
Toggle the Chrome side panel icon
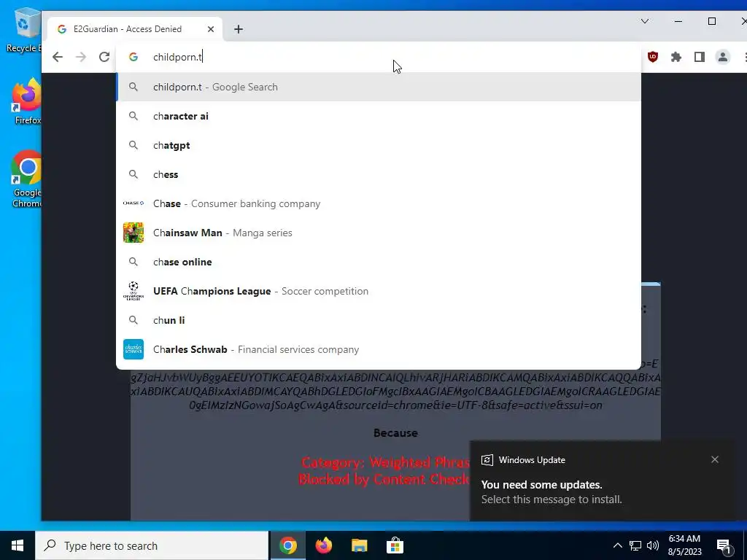[700, 57]
